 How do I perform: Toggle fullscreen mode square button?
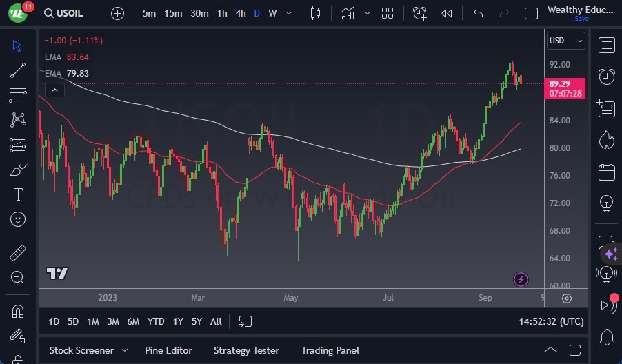click(x=531, y=13)
